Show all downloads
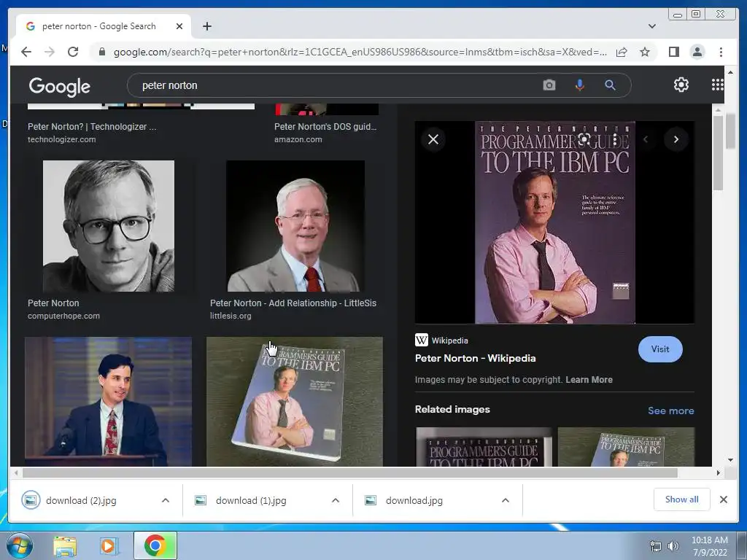Screen dimensions: 747x560 click(x=682, y=499)
